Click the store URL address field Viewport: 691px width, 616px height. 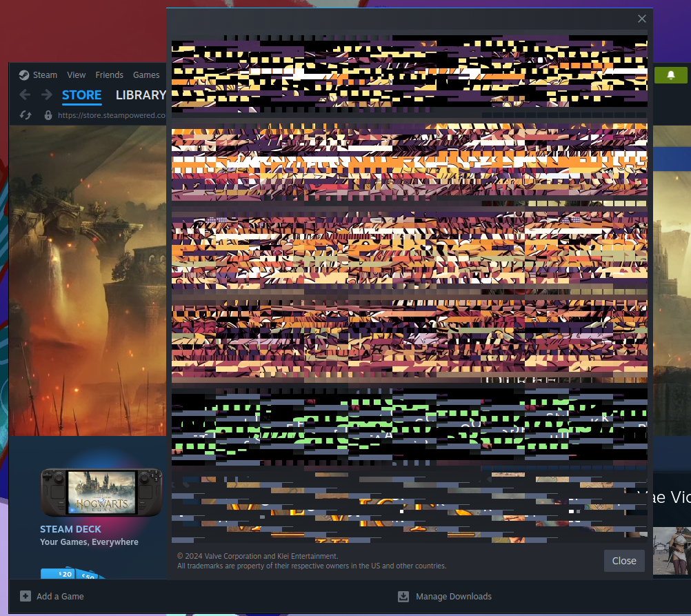pos(112,115)
